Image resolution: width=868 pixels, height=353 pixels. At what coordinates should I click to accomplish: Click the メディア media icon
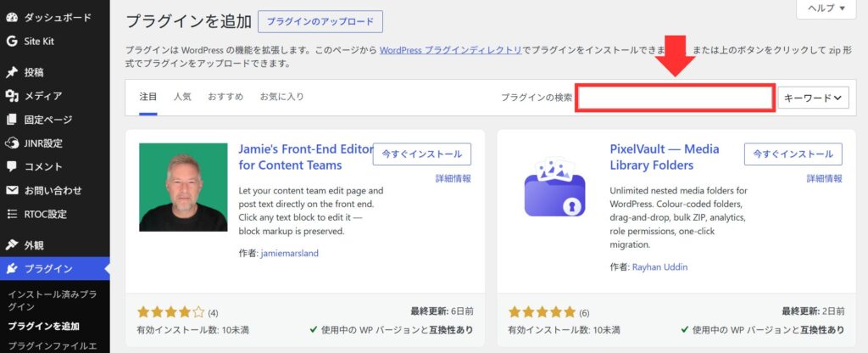pos(12,96)
